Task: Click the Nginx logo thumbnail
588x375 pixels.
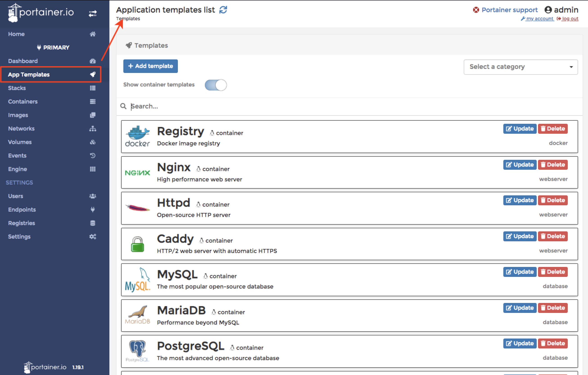Action: (138, 173)
